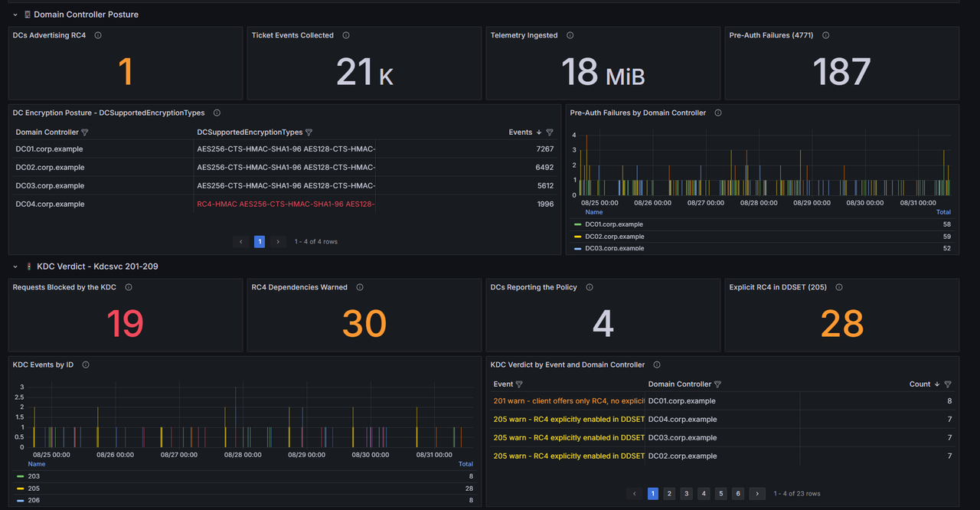Viewport: 980px width, 510px height.
Task: Click the 201 warn client offers only RC4 cell
Action: coord(568,401)
